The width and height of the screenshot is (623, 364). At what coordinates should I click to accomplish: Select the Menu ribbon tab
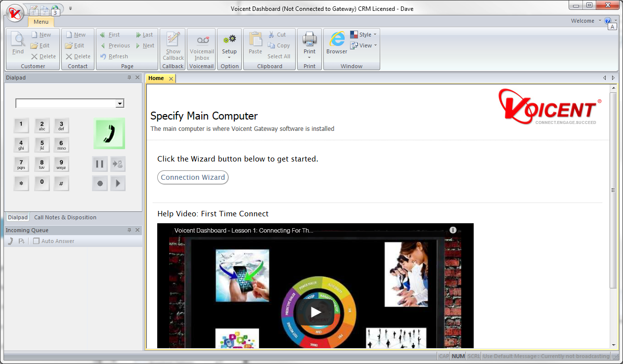coord(41,22)
